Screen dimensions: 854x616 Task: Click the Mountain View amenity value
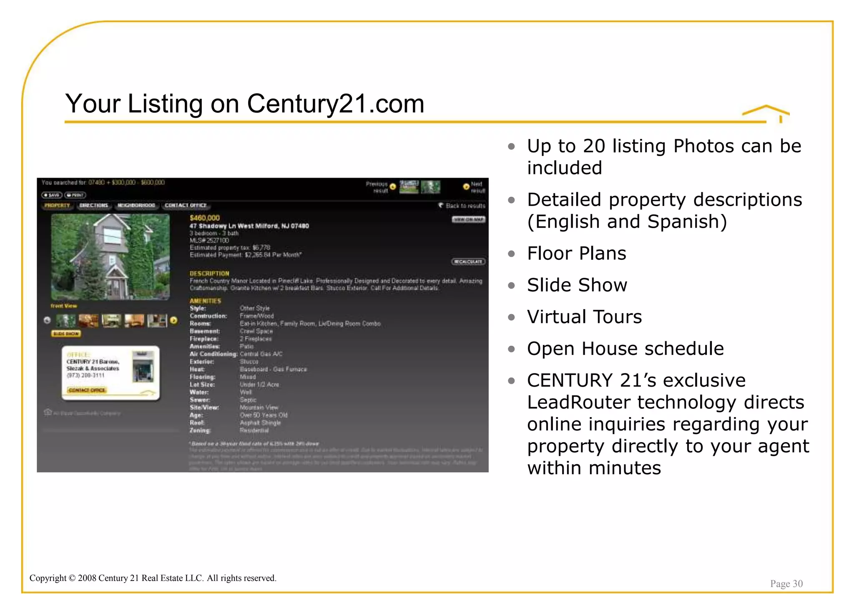pos(259,407)
